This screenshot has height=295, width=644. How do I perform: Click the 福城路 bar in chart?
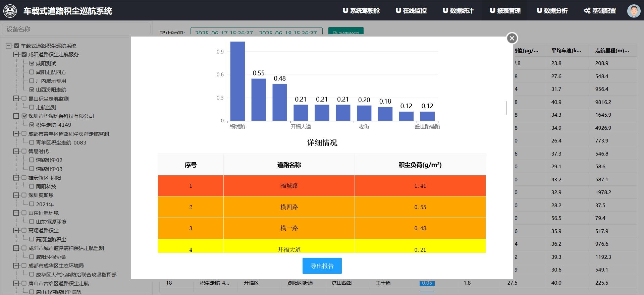237,81
